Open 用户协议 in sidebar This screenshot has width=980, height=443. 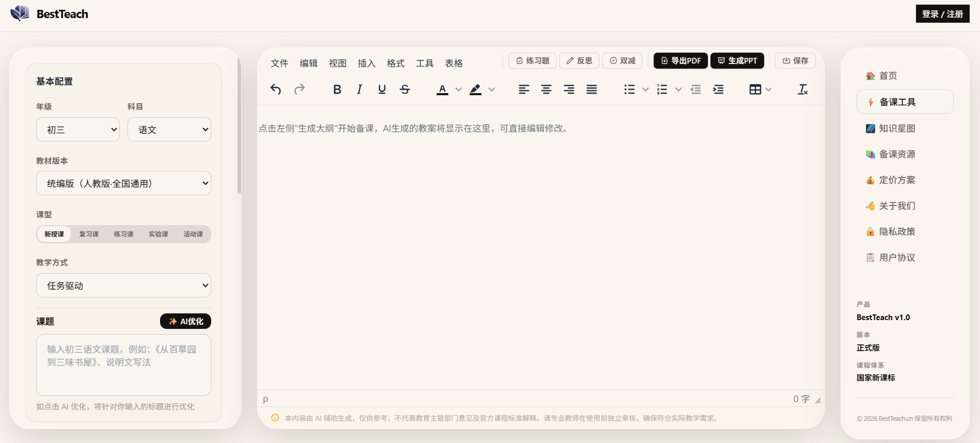[905, 257]
